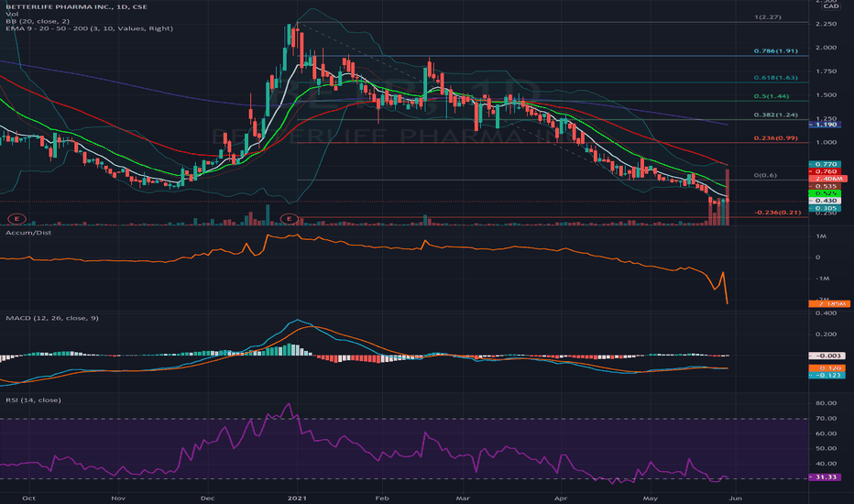Click the Oct label on the time axis
This screenshot has height=504, width=854.
pos(29,498)
